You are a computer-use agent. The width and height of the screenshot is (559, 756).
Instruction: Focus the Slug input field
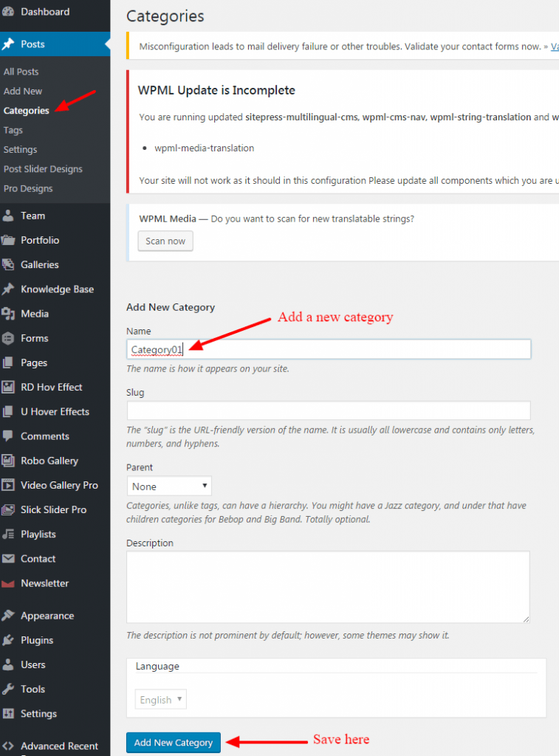[x=329, y=410]
